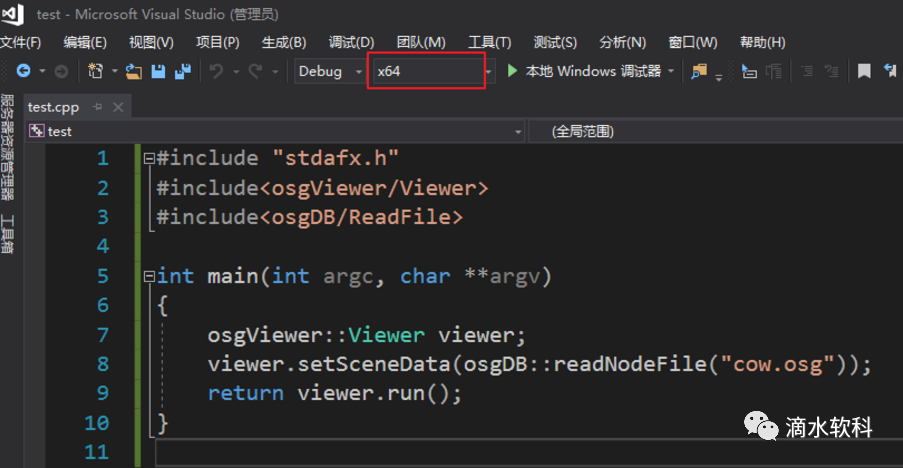This screenshot has height=468, width=903.
Task: Click the member list cursor icon in toolbar
Action: coord(749,71)
